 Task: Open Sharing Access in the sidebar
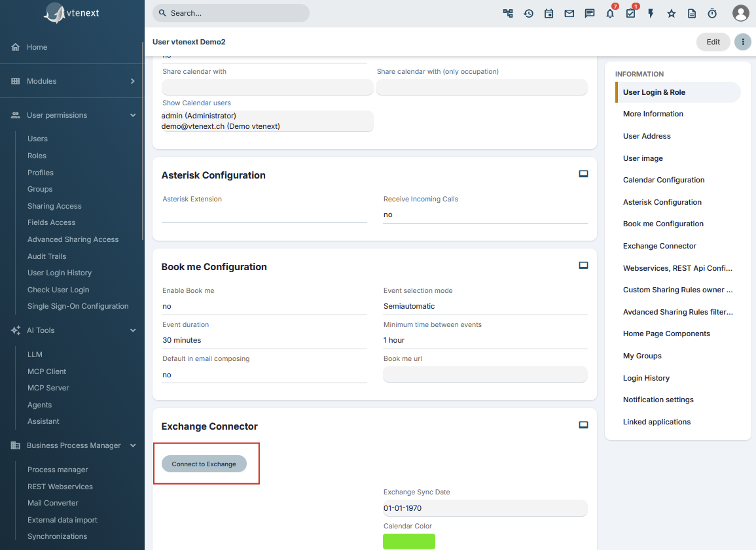pos(54,206)
